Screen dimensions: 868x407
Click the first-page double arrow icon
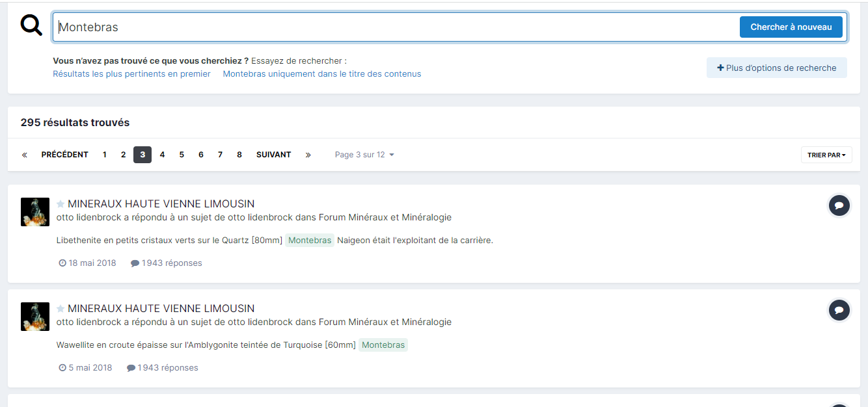(x=25, y=155)
